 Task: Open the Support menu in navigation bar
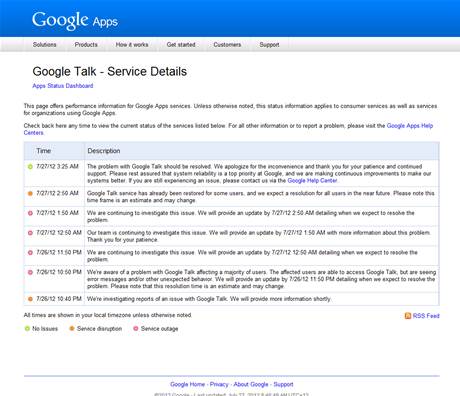[x=269, y=45]
